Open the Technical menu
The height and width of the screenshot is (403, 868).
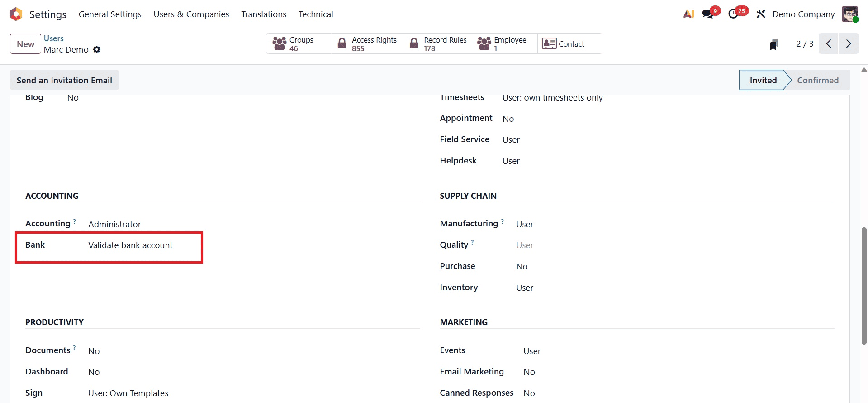pos(316,14)
